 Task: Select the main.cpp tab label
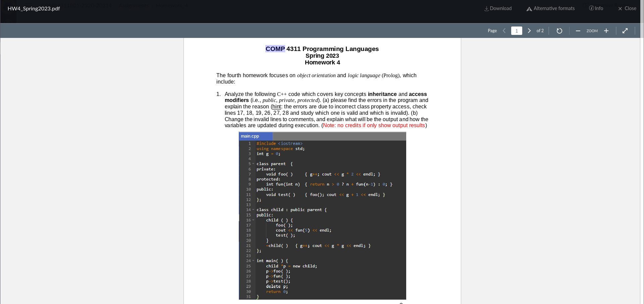tap(249, 136)
